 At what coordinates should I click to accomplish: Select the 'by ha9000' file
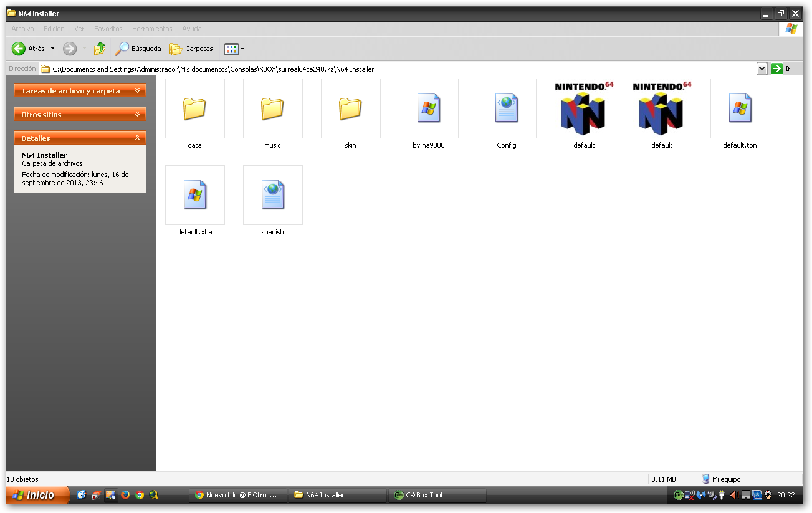(x=428, y=109)
